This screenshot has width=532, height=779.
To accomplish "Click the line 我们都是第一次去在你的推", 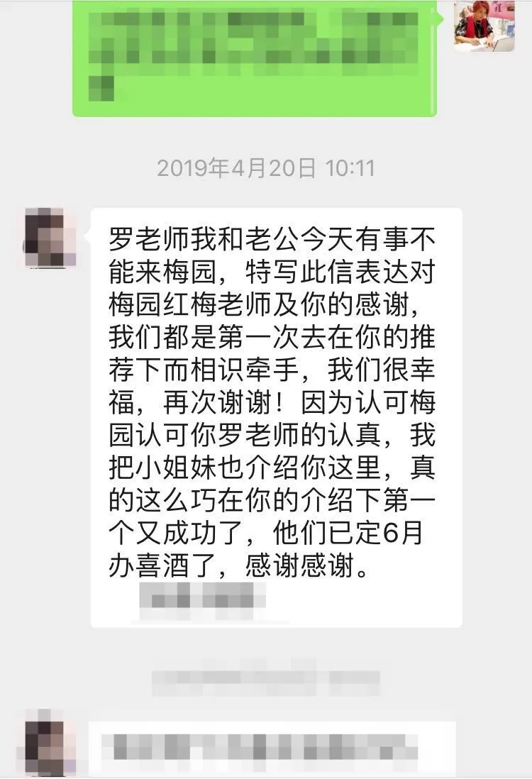I will point(272,337).
